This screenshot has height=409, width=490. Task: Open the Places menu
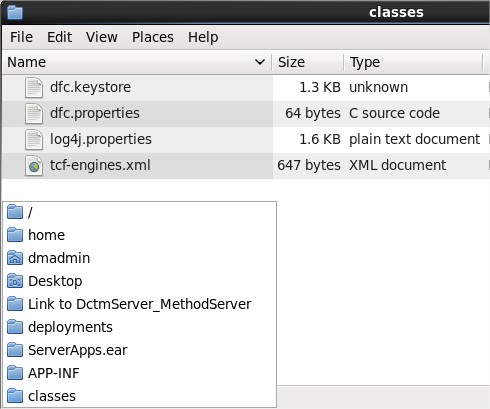click(153, 37)
